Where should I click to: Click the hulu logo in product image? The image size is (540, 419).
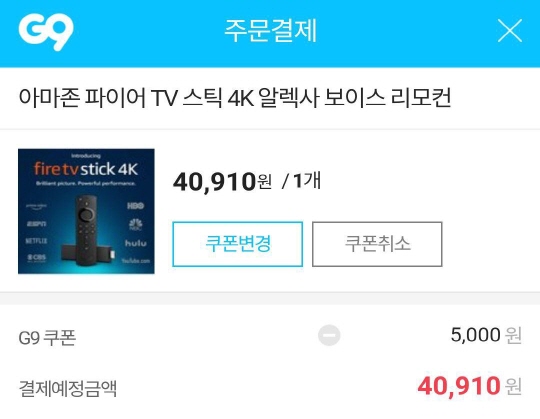[x=135, y=243]
